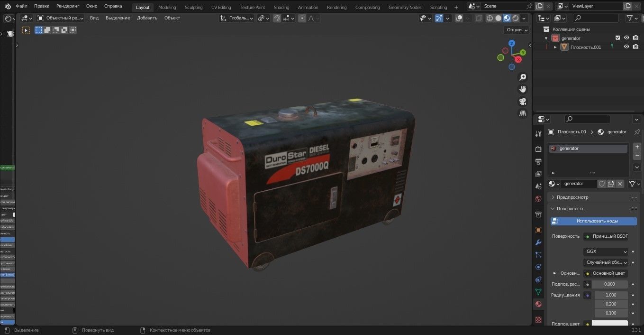Open the Output properties tab icon
Viewport: 644px width, 335px height.
pos(538,161)
